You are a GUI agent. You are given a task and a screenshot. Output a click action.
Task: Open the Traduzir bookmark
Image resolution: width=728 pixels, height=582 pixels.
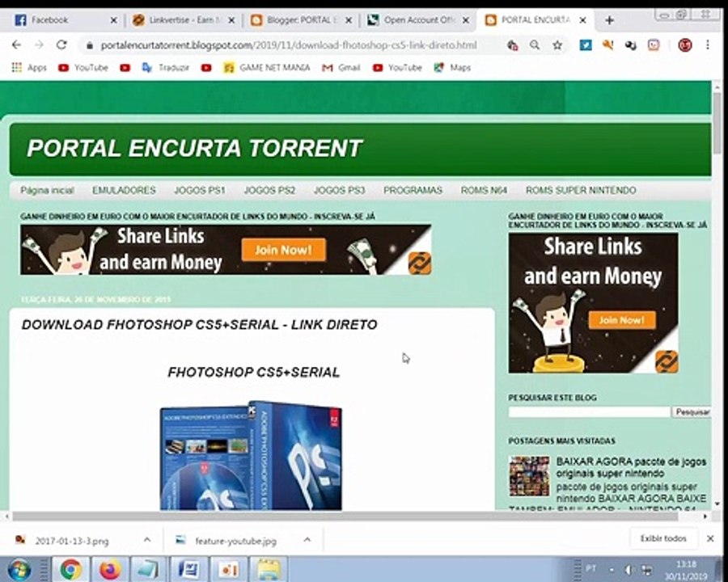coord(166,68)
